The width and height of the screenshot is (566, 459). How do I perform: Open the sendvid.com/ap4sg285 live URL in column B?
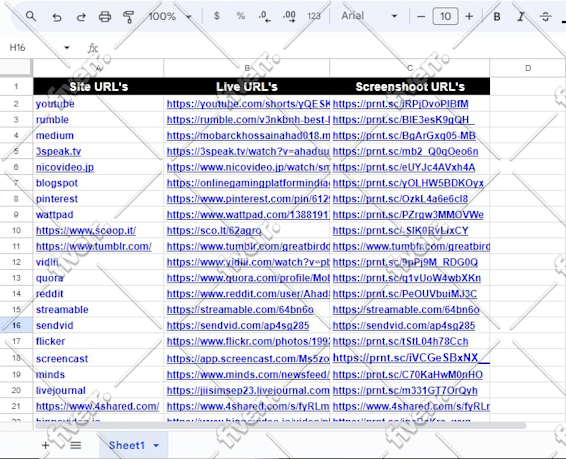click(x=238, y=325)
